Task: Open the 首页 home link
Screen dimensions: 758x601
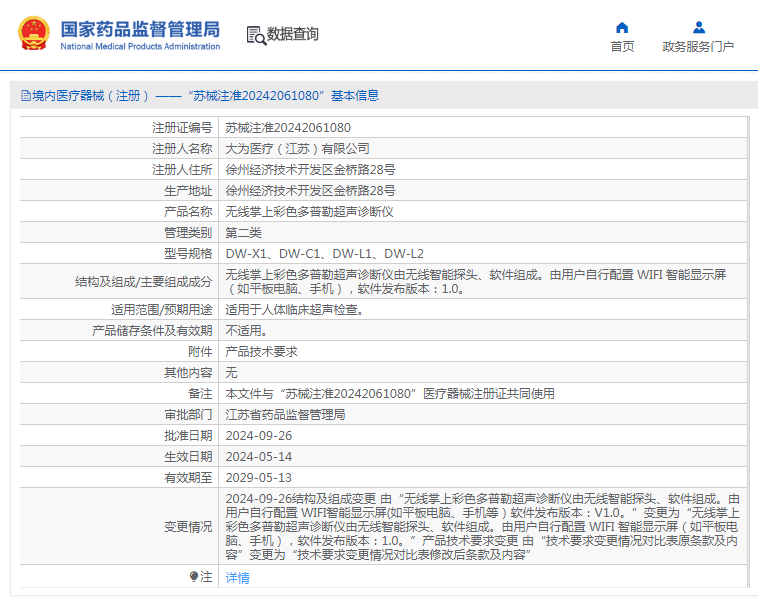Action: click(622, 46)
